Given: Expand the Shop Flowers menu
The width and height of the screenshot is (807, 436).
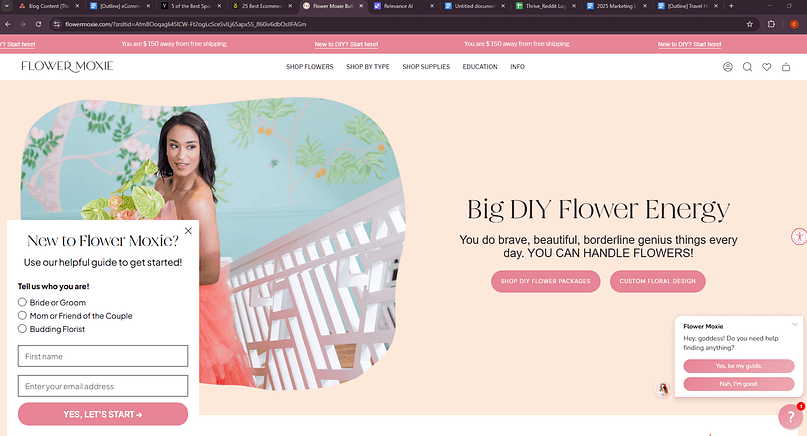Looking at the screenshot, I should (x=309, y=67).
